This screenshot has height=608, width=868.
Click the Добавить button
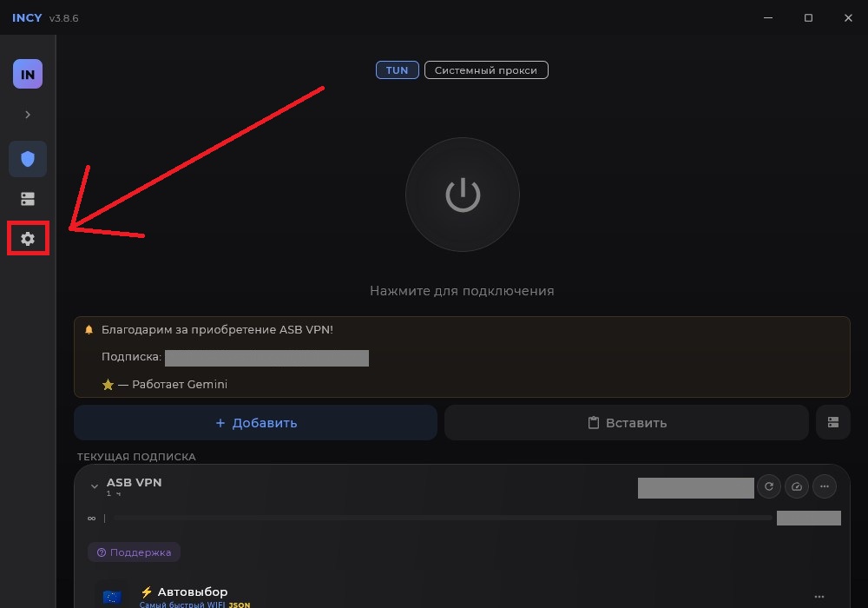click(x=256, y=422)
